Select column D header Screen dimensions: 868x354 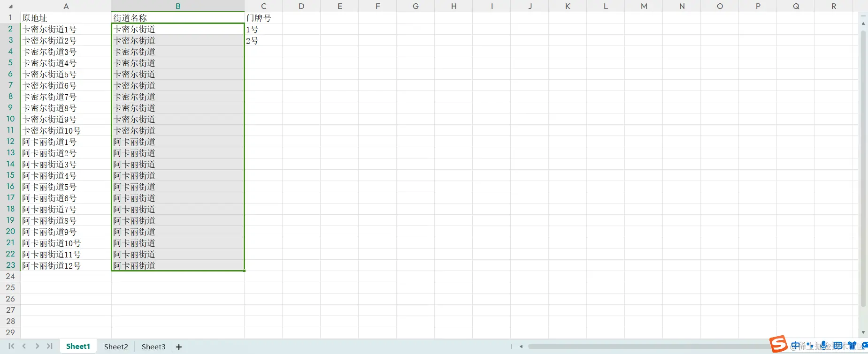pos(301,6)
